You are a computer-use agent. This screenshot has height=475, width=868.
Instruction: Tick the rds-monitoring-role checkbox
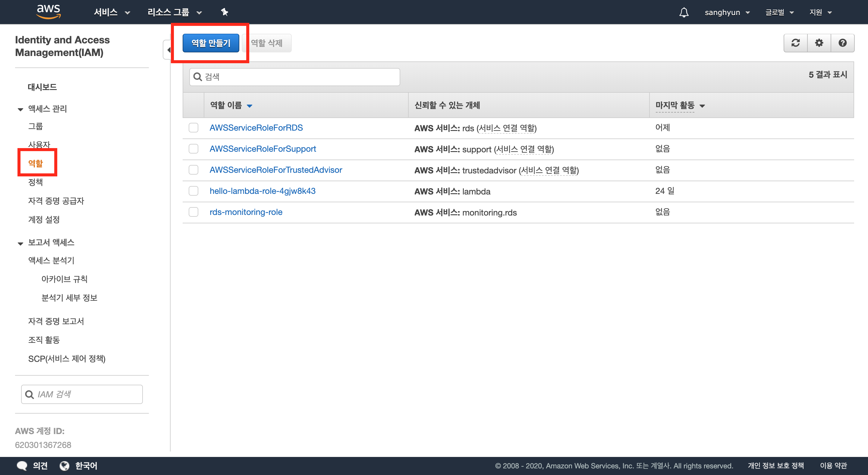193,212
